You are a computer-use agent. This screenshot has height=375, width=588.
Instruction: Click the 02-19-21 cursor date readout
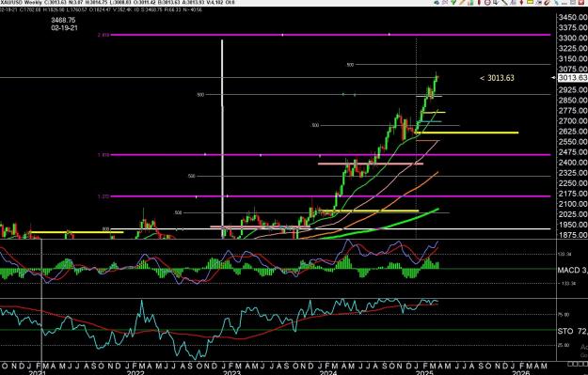pos(65,27)
